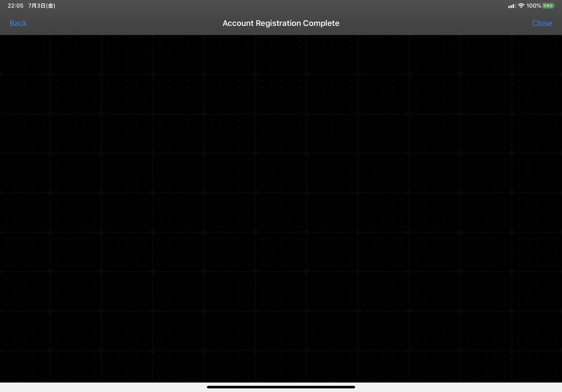The image size is (562, 392).
Task: Tap the 100% battery percentage text
Action: pos(533,6)
